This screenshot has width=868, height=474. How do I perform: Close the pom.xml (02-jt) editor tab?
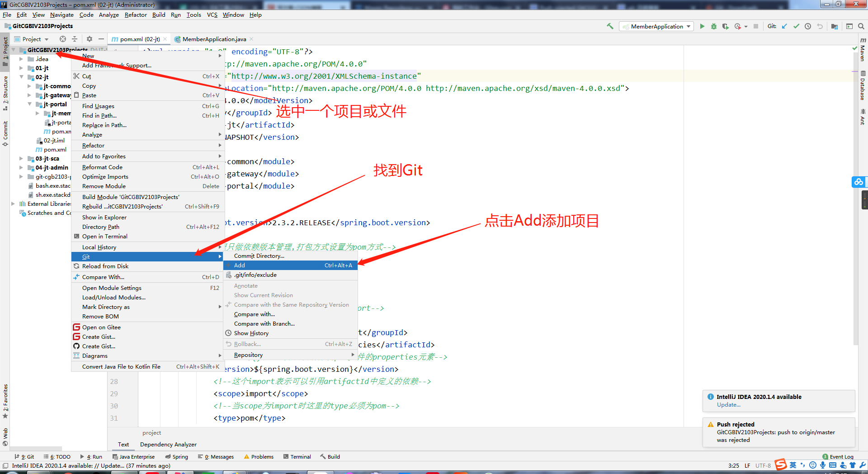click(165, 39)
